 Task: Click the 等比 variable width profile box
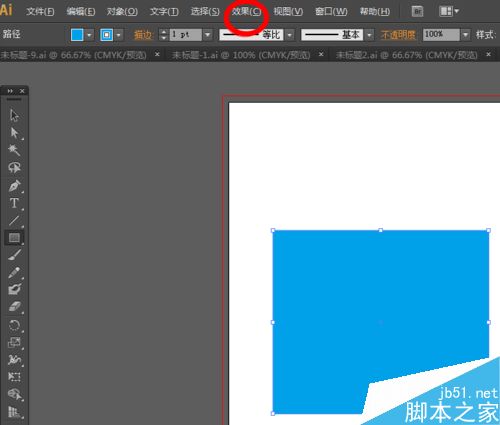(251, 35)
